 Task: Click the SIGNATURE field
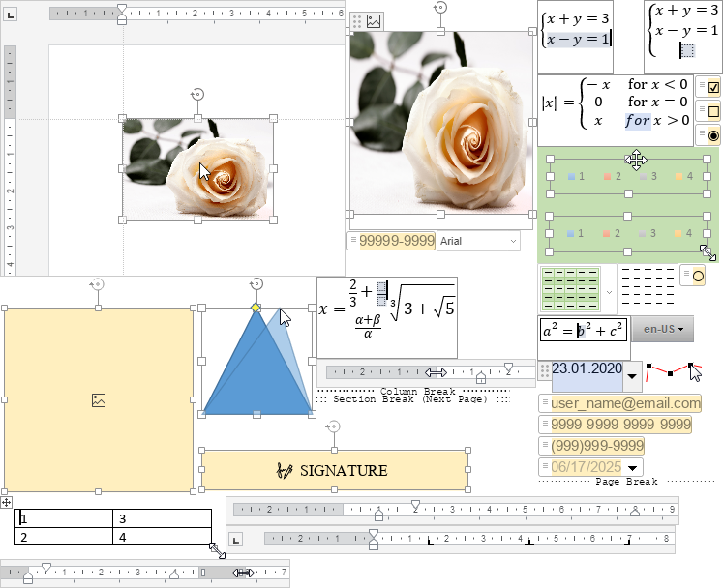click(334, 471)
